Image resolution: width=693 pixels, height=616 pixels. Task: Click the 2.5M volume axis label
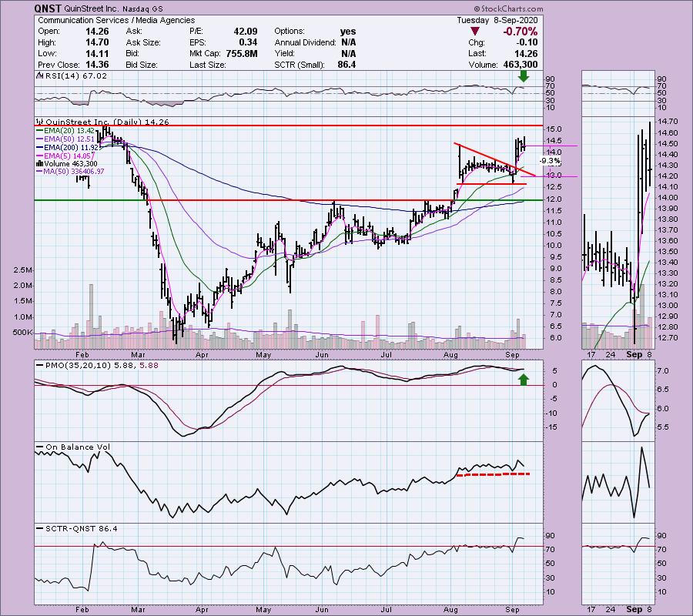(23, 270)
